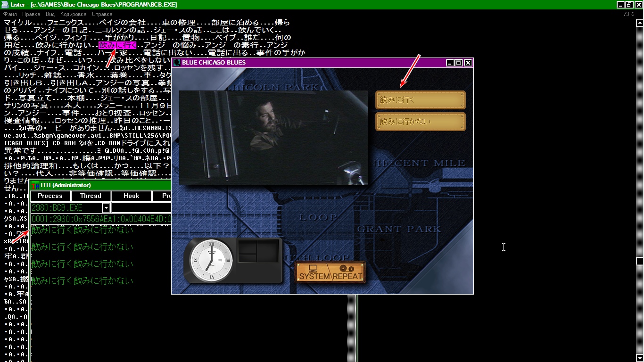Screen dimensions: 644x362
Task: Click the Lister window title bar icon
Action: coord(5,4)
